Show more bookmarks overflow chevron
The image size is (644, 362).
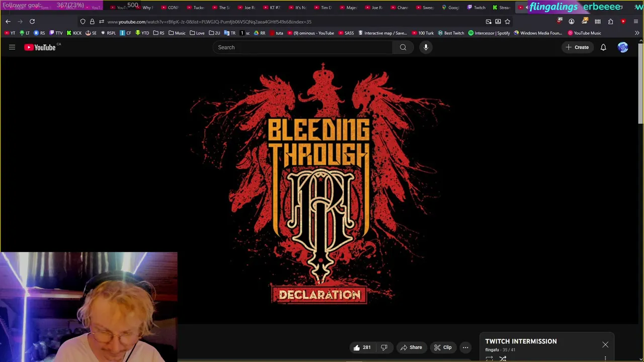[637, 33]
